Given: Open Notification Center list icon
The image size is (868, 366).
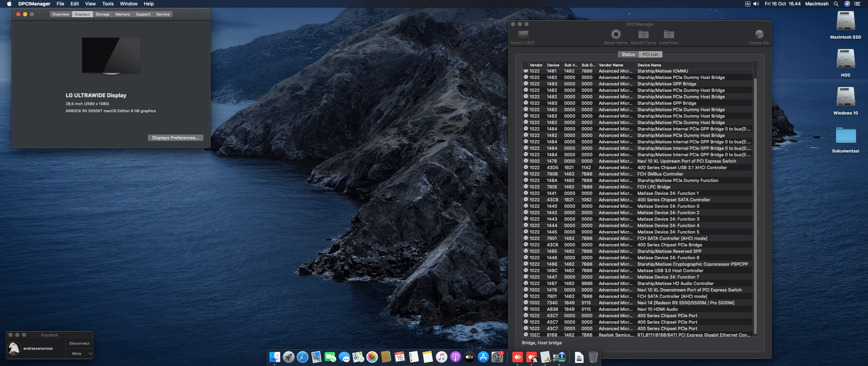Looking at the screenshot, I should point(857,4).
